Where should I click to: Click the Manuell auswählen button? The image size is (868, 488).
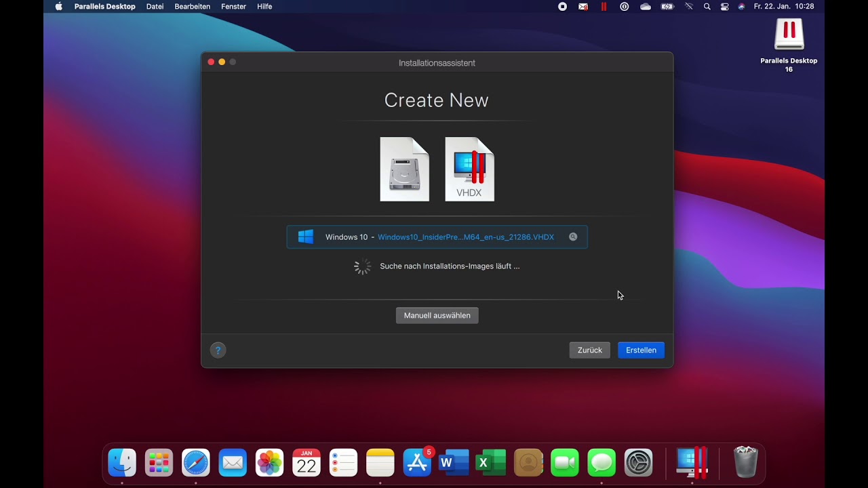[x=437, y=315]
